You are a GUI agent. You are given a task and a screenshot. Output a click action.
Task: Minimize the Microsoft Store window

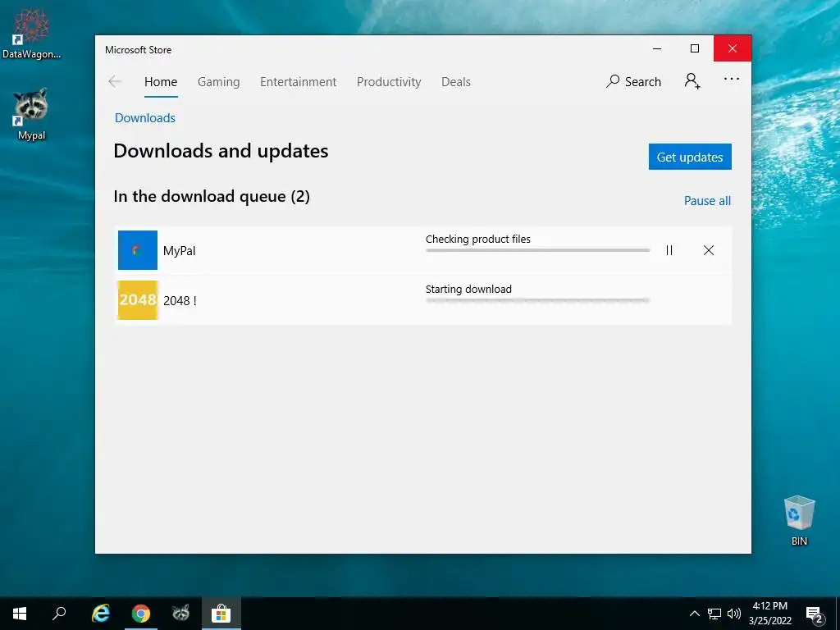point(657,48)
